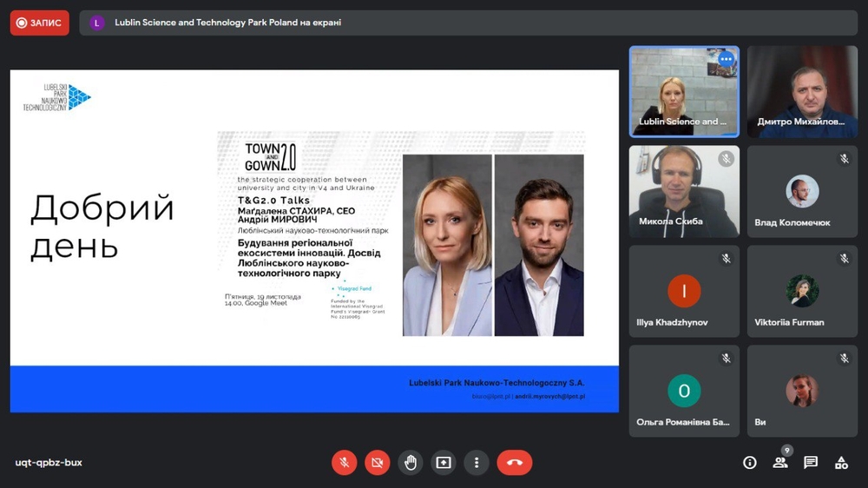Image resolution: width=868 pixels, height=488 pixels.
Task: Click Viktoriia Furman avatar
Action: [x=802, y=291]
